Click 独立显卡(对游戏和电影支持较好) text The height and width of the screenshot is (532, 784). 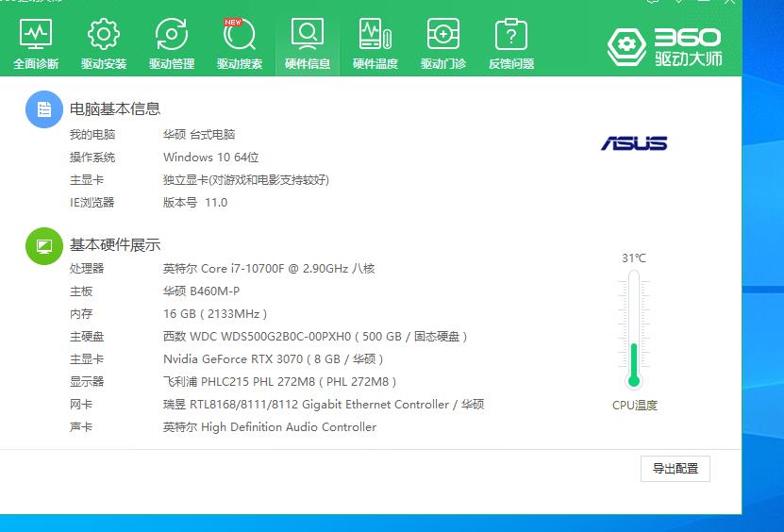[246, 179]
